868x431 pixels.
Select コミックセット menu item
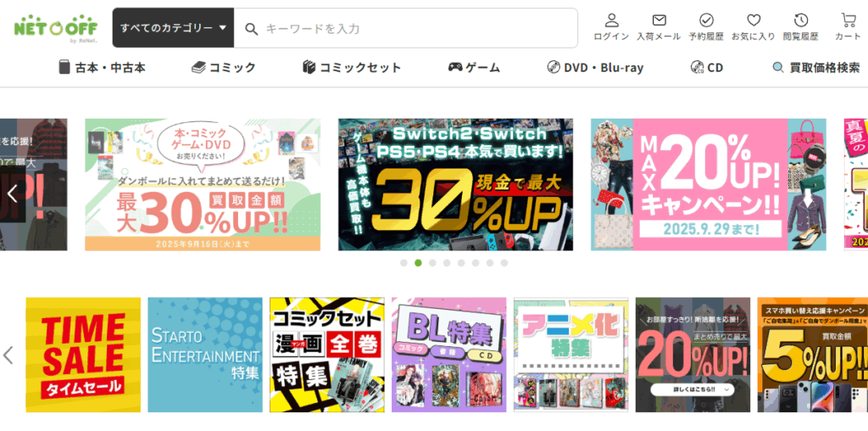352,68
